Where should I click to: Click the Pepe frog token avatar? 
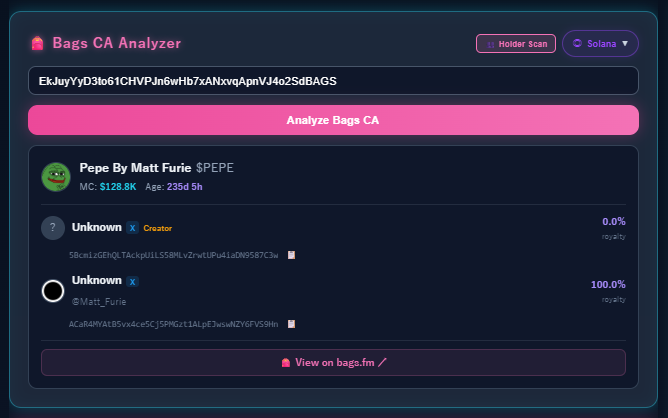click(x=56, y=177)
